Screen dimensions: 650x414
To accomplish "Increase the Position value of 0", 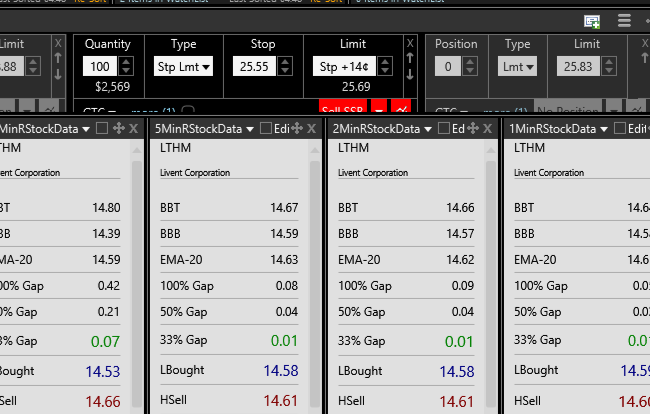I will [470, 62].
